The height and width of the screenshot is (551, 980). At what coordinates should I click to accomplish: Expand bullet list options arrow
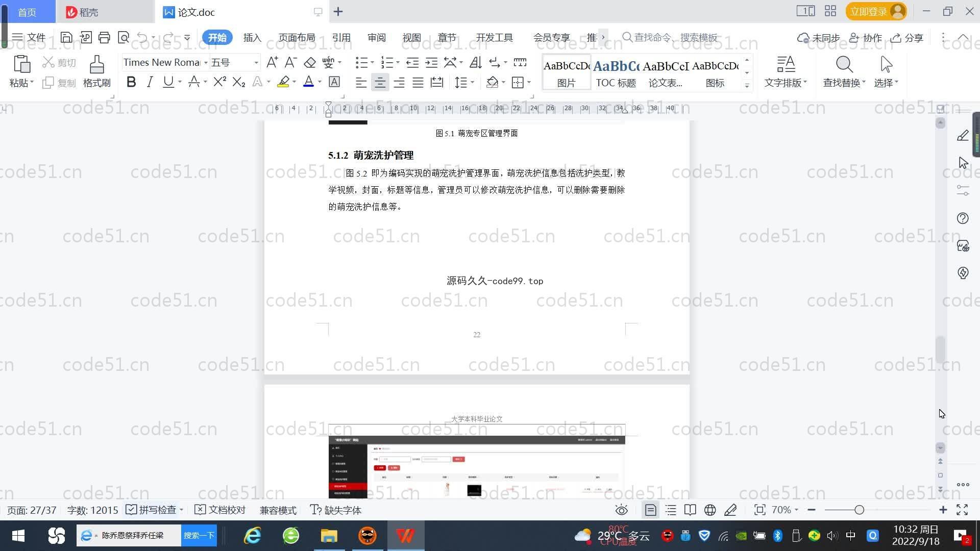[x=372, y=62]
